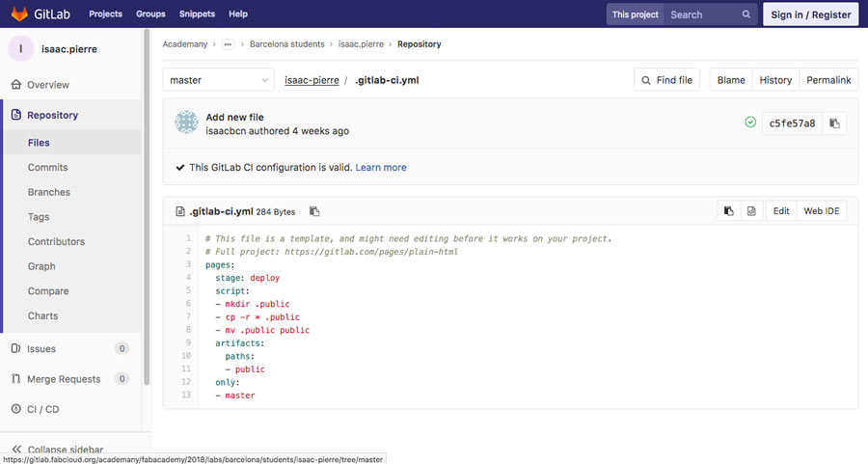Expand the collapsed breadcrumb ellipsis
Viewport: 868px width, 464px height.
pos(228,44)
